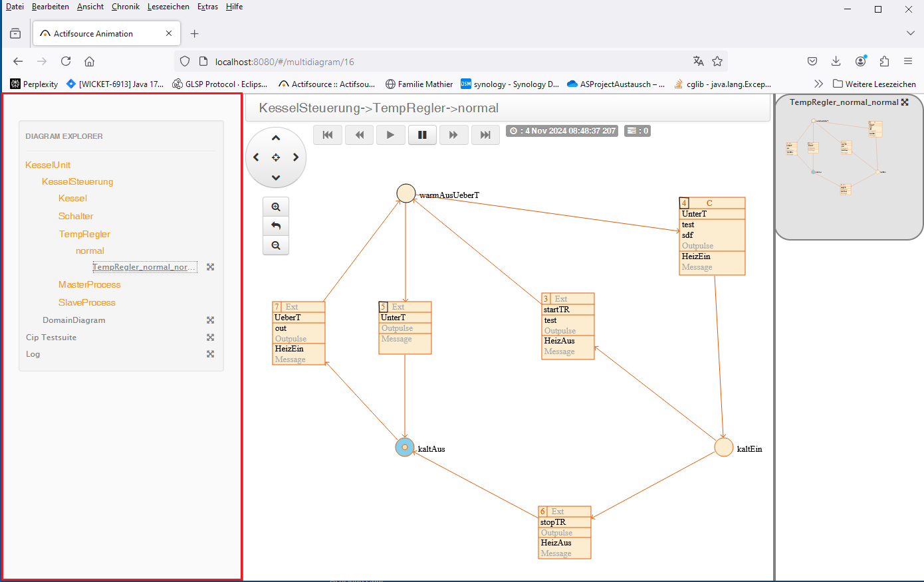Skip to the end of animation
Image resolution: width=924 pixels, height=582 pixels.
[485, 135]
